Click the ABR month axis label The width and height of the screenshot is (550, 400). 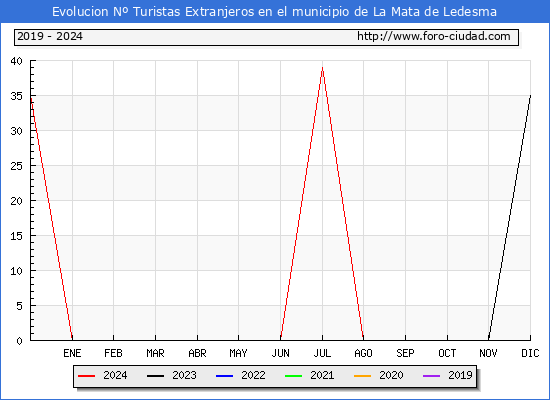(197, 353)
